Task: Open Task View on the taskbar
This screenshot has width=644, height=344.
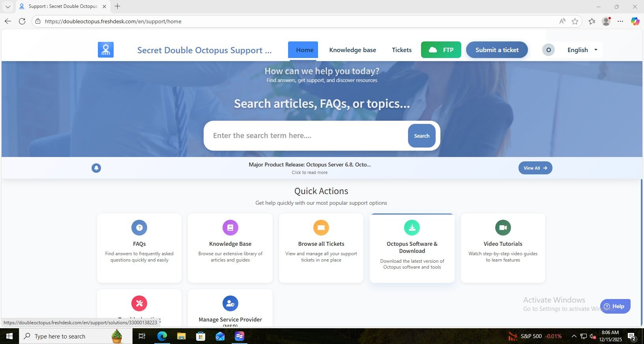Action: point(142,336)
